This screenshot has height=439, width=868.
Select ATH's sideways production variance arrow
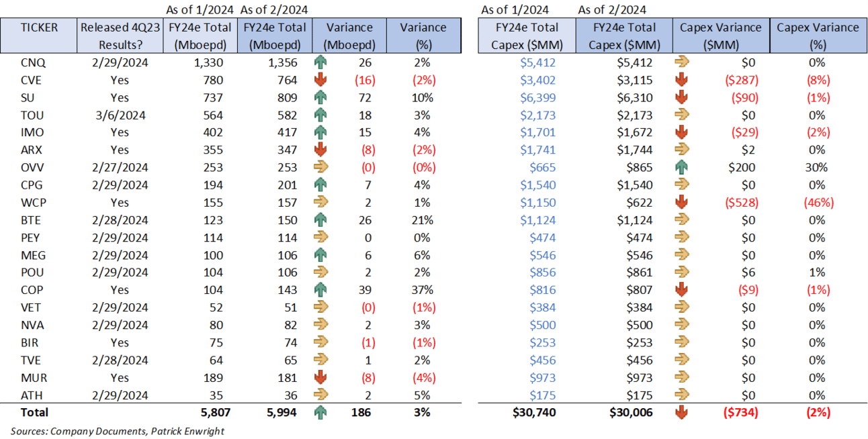tap(320, 395)
